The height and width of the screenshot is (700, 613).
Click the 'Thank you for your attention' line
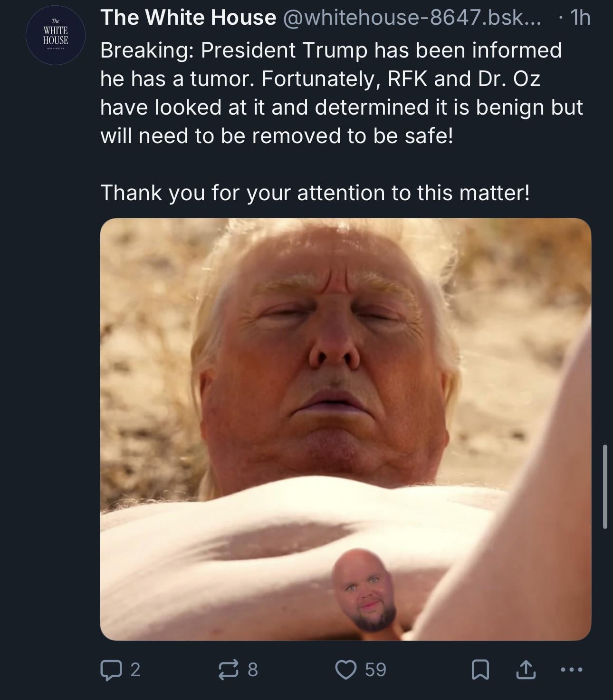click(315, 193)
